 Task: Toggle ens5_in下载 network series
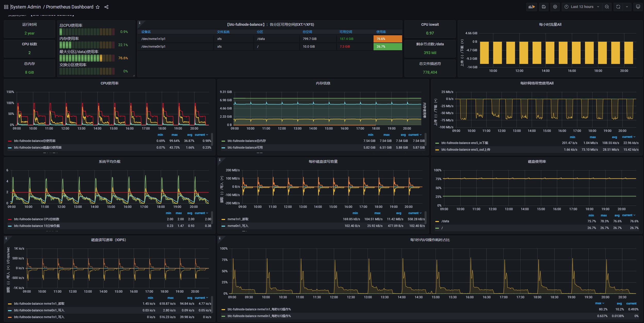[x=464, y=143]
